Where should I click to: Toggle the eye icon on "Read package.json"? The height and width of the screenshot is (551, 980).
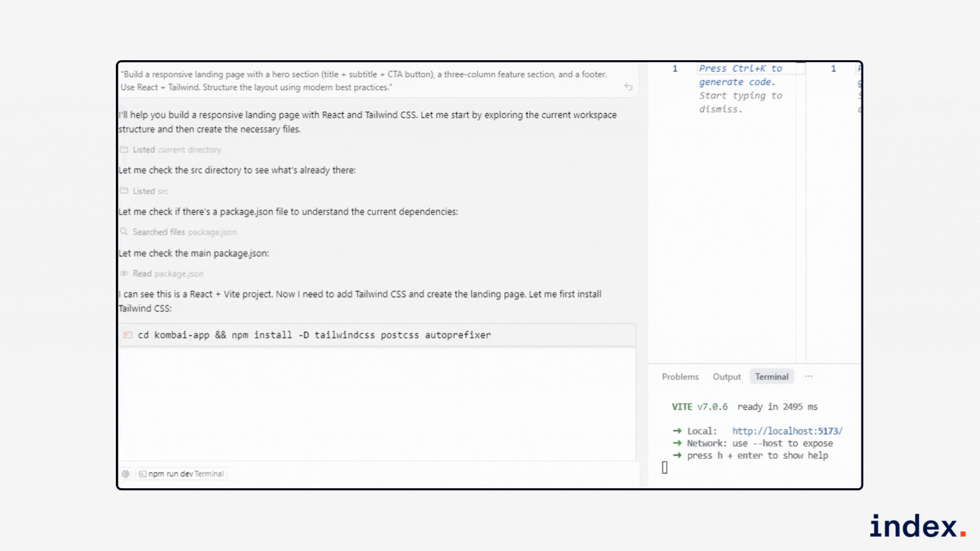pyautogui.click(x=125, y=273)
